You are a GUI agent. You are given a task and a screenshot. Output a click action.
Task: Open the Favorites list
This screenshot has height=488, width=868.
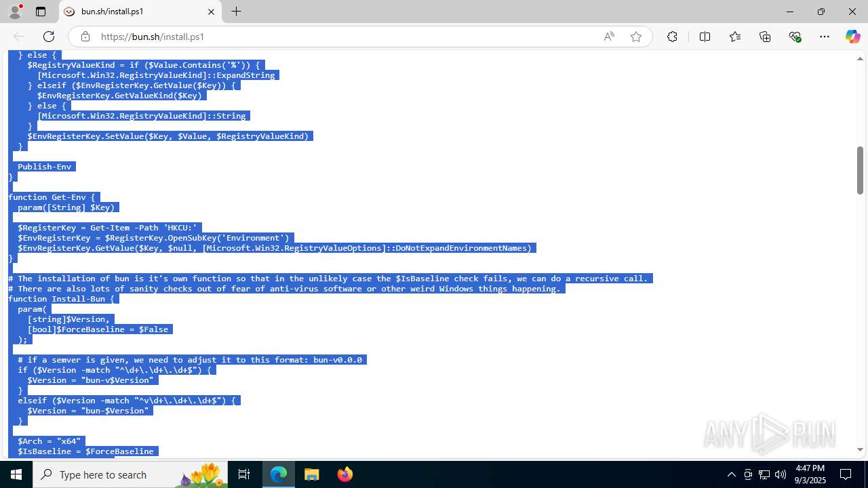(x=735, y=37)
